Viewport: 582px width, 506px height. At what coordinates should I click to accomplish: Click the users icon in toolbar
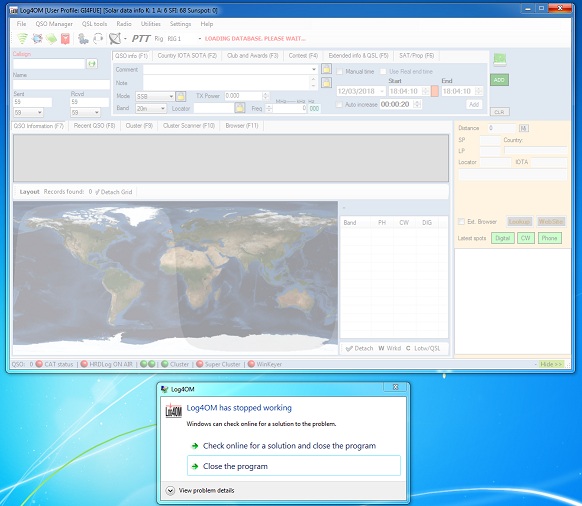click(83, 38)
